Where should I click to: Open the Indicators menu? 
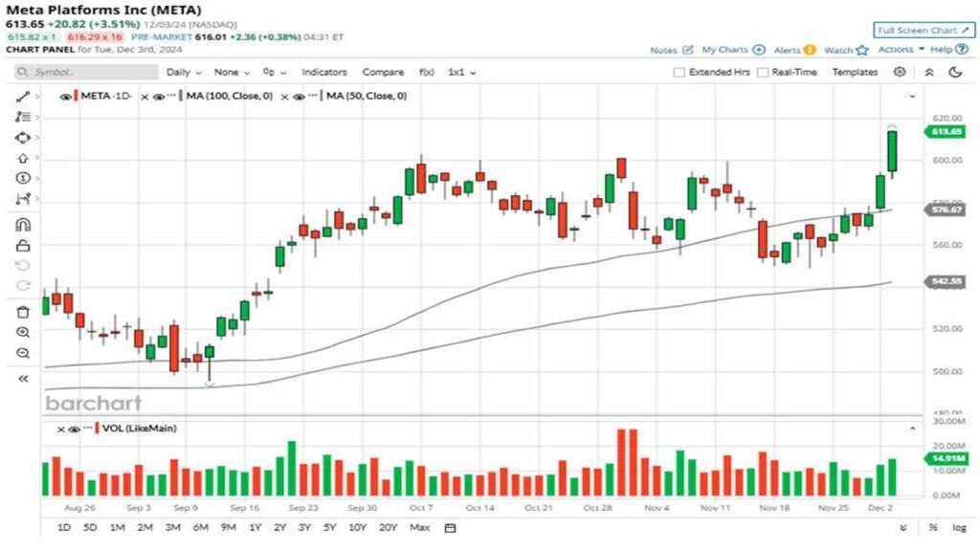[x=324, y=72]
